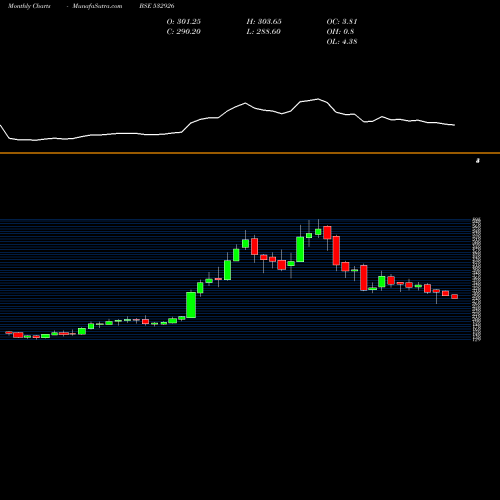Click the 'Monthly Charts' title text
The image size is (500, 500).
tap(29, 6)
